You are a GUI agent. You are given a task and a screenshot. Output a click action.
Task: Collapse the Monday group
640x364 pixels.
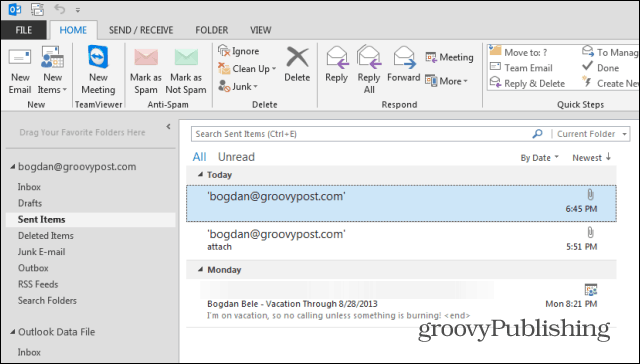tap(200, 269)
